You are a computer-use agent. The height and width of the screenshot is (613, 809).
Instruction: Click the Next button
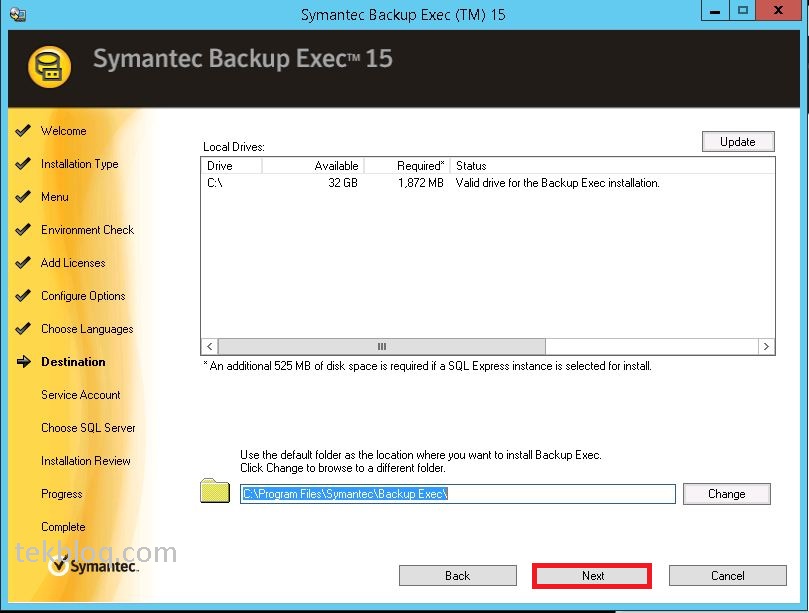(592, 575)
